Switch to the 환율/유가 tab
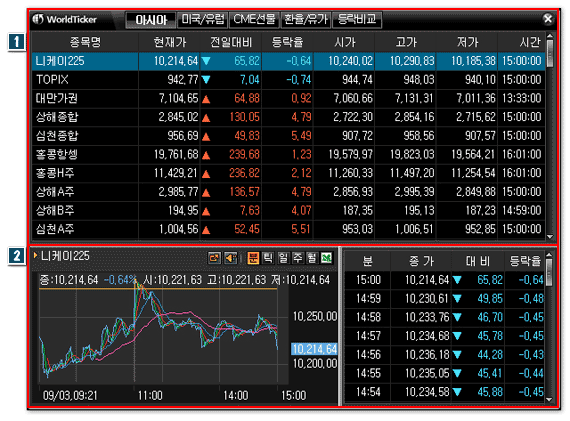 [306, 20]
